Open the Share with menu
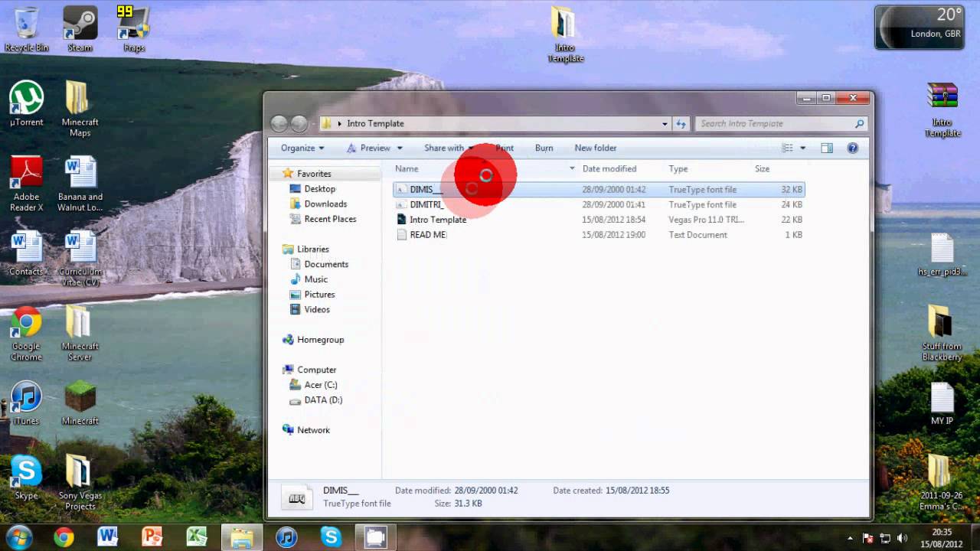This screenshot has width=980, height=551. point(449,148)
